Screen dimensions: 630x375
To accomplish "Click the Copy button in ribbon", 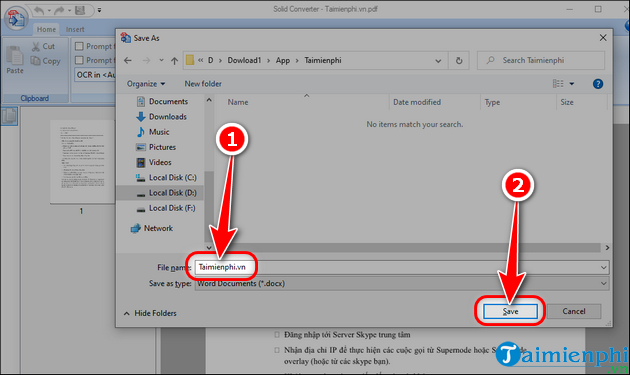I will 46,61.
